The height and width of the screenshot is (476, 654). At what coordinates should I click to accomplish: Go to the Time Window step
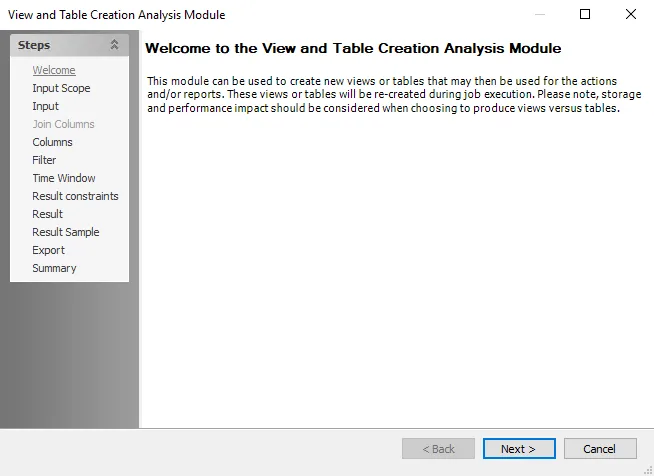click(64, 178)
